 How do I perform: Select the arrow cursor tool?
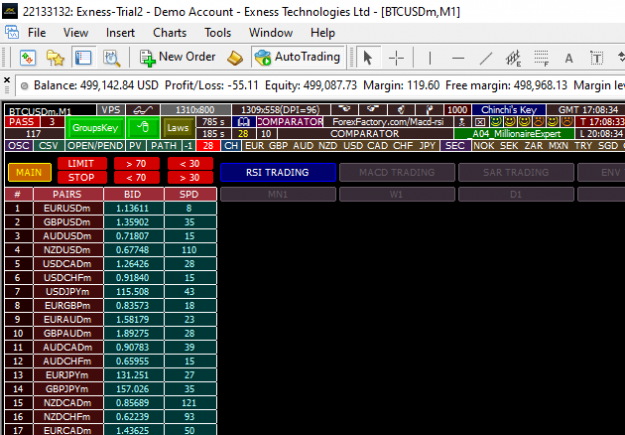point(368,58)
